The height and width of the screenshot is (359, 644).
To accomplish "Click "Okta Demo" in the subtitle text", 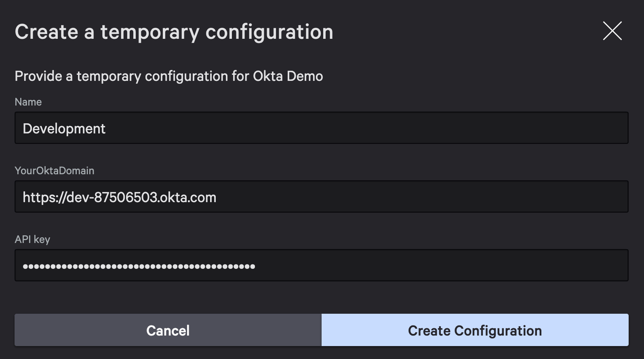I will 288,76.
